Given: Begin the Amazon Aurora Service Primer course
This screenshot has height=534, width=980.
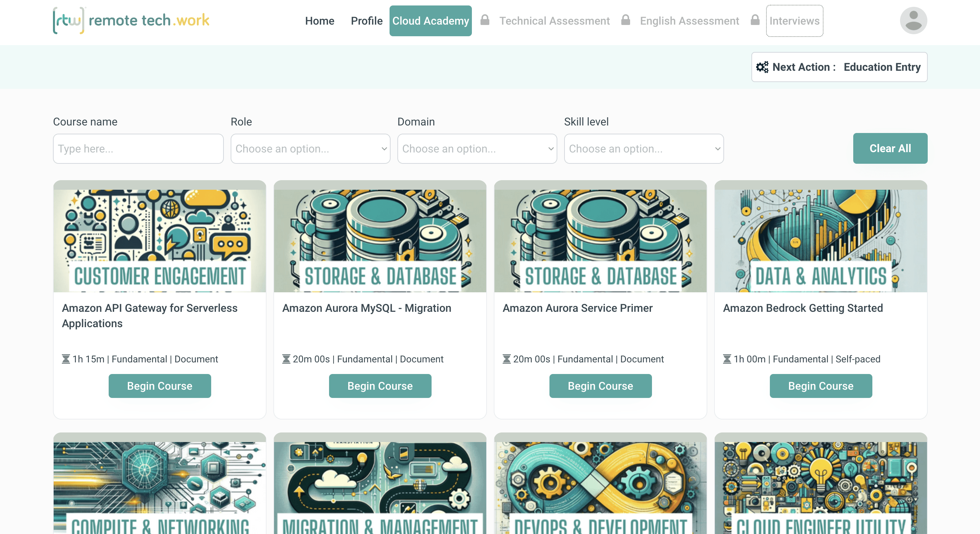Looking at the screenshot, I should [x=600, y=386].
